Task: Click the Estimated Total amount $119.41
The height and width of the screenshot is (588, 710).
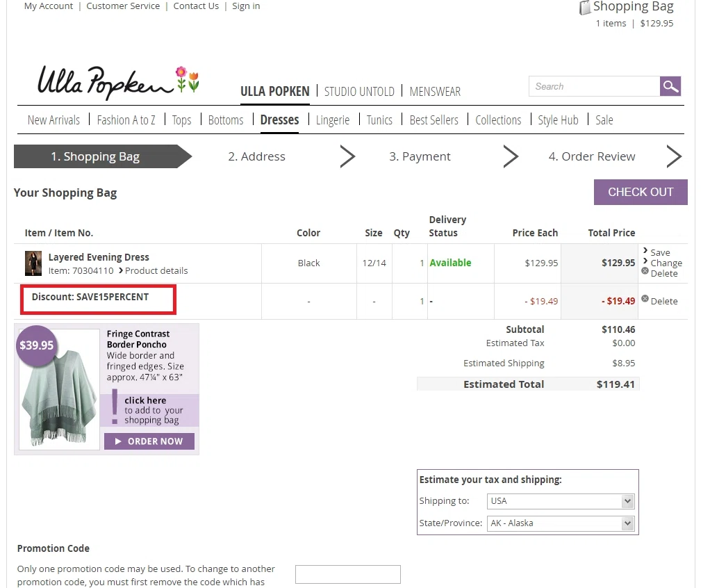Action: [616, 384]
